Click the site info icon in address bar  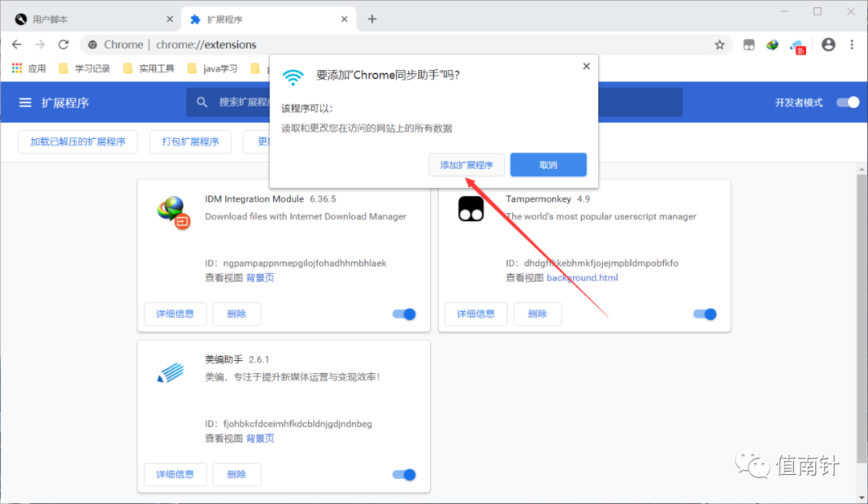[92, 45]
